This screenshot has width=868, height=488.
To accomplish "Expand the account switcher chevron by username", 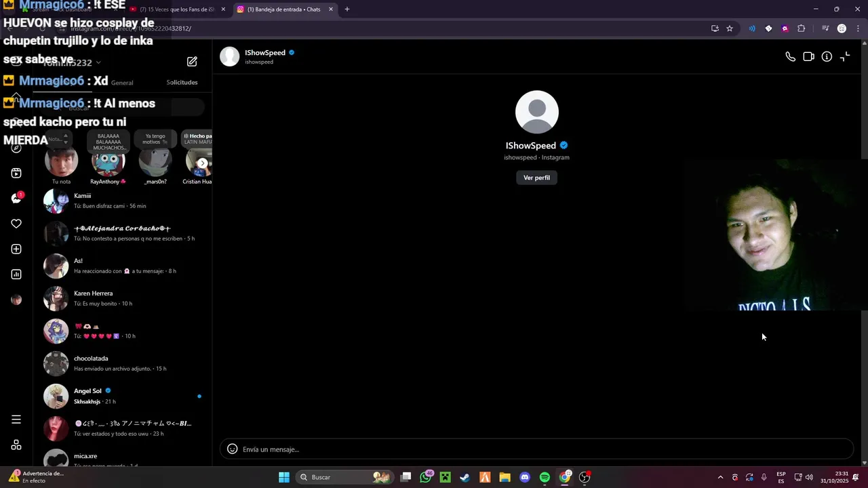I will (98, 62).
